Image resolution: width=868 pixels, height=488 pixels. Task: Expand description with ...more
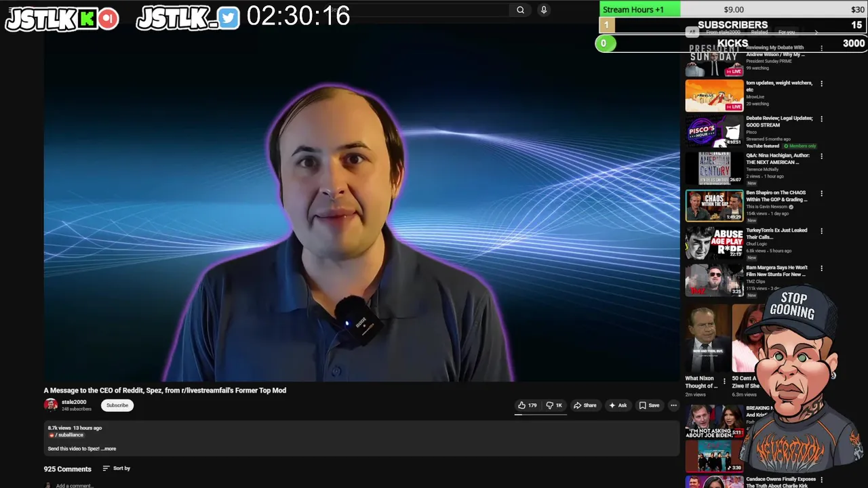pos(108,449)
